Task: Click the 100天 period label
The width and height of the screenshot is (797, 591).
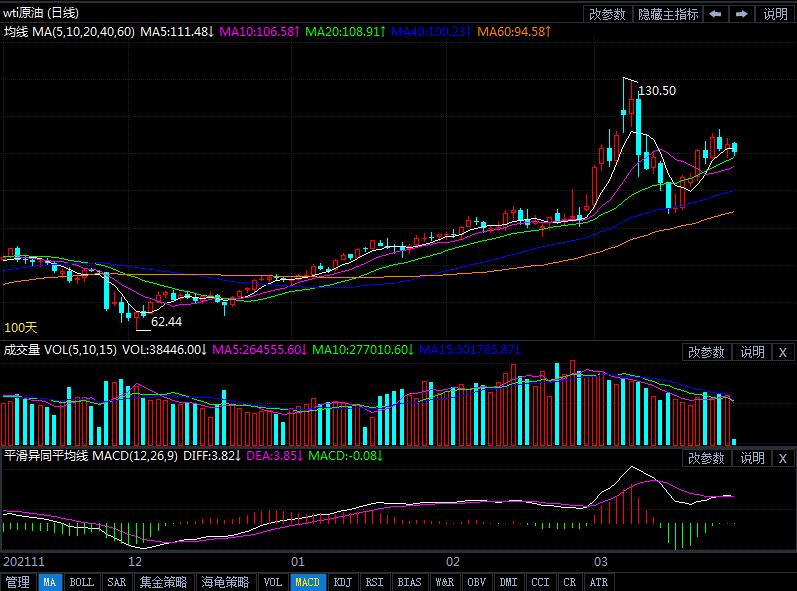Action: [20, 328]
